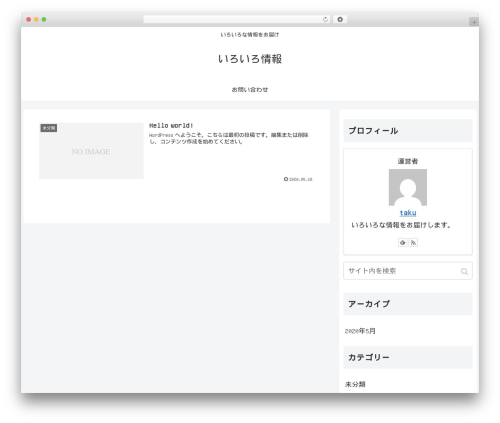Focus the サイト内を検索 search field
This screenshot has height=423, width=500.
point(408,271)
